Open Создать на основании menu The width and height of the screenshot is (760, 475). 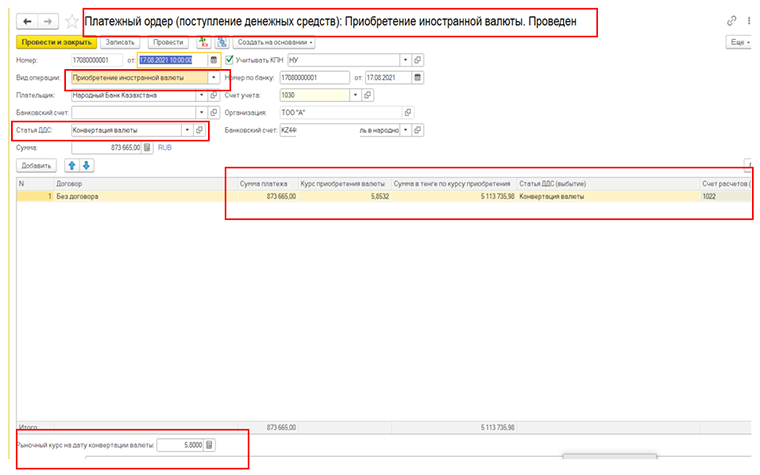click(x=274, y=43)
